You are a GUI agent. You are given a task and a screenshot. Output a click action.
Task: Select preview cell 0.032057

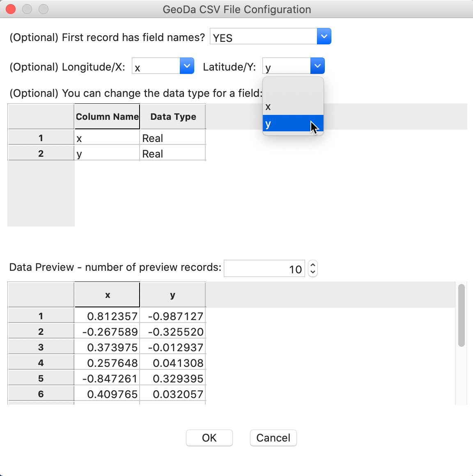(x=173, y=394)
